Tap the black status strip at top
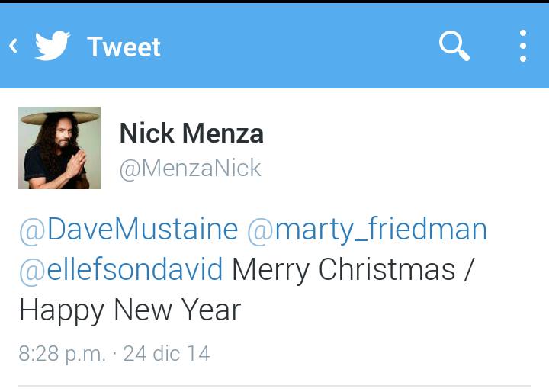 click(274, 2)
